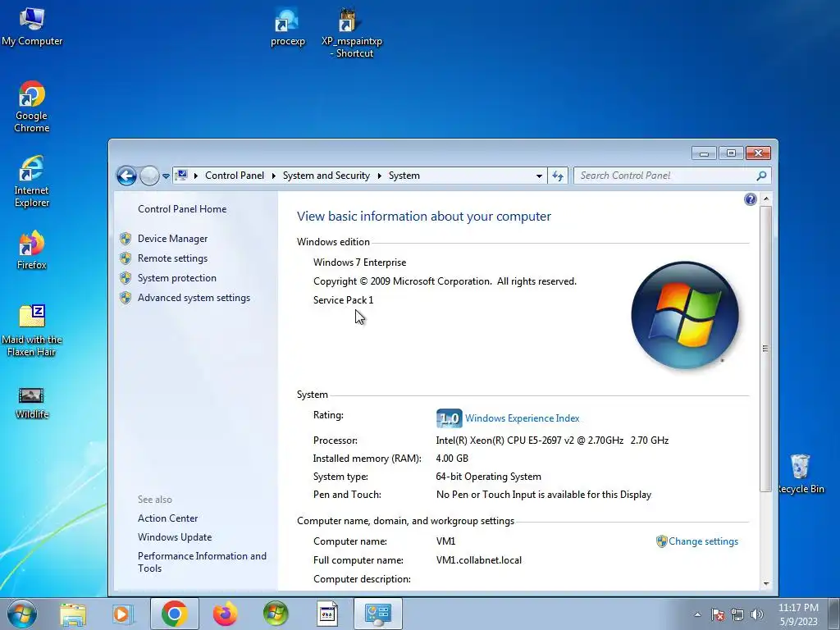Click the Service Pack 1 text
Image resolution: width=840 pixels, height=630 pixels.
coord(344,300)
